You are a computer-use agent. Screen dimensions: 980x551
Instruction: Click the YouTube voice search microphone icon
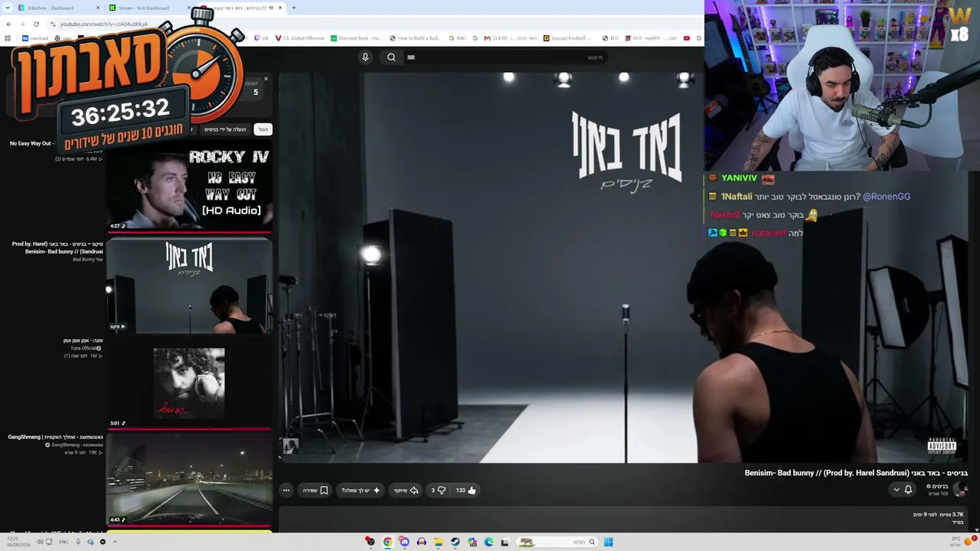pyautogui.click(x=365, y=57)
